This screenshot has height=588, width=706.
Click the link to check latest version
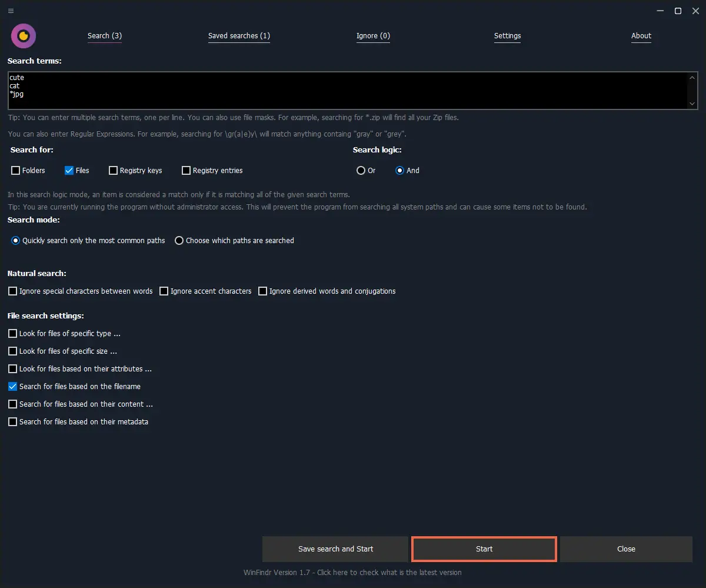coord(353,572)
